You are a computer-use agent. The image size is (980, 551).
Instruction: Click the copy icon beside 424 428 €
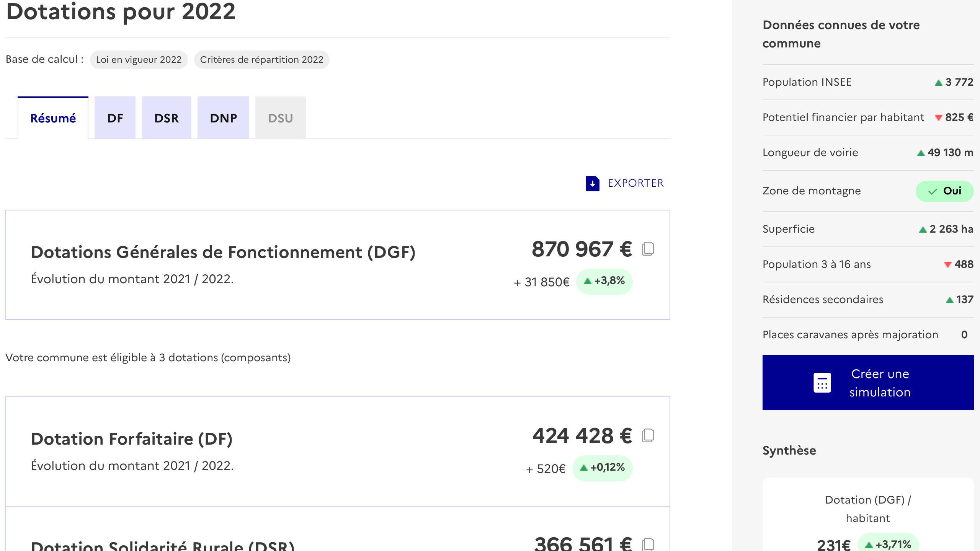click(x=648, y=435)
